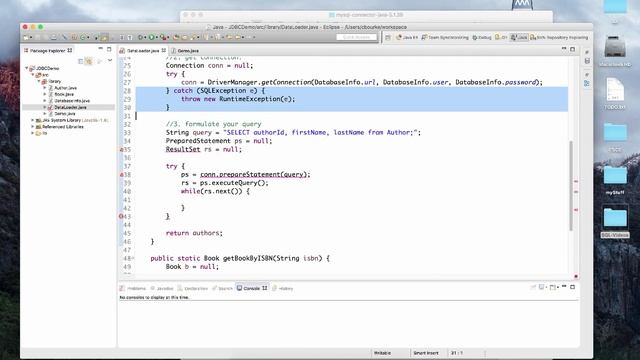Click the error marker on line 38
640x360 pixels.
[121, 175]
